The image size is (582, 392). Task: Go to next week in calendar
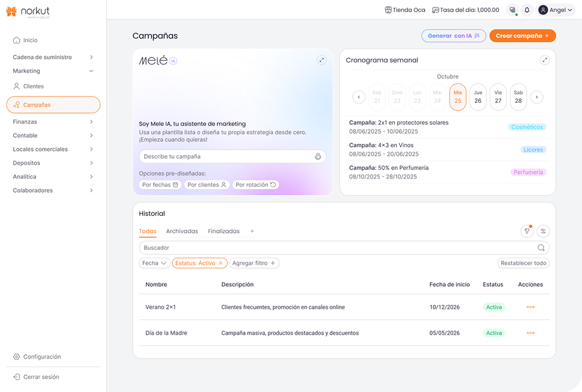[x=537, y=97]
